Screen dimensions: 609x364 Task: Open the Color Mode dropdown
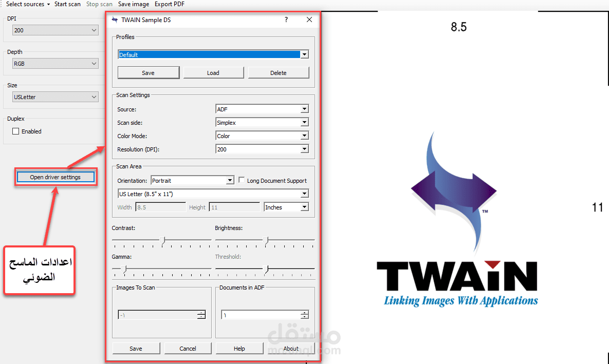click(x=262, y=136)
